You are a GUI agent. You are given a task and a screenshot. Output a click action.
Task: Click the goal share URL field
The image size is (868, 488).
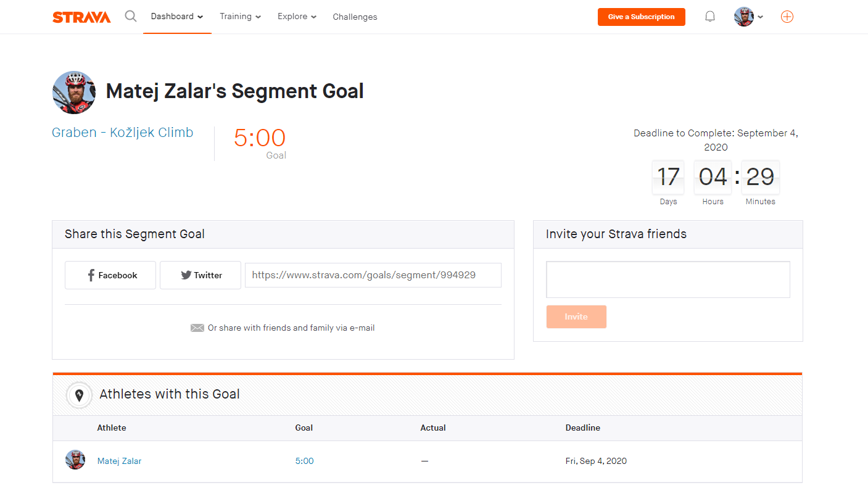373,275
